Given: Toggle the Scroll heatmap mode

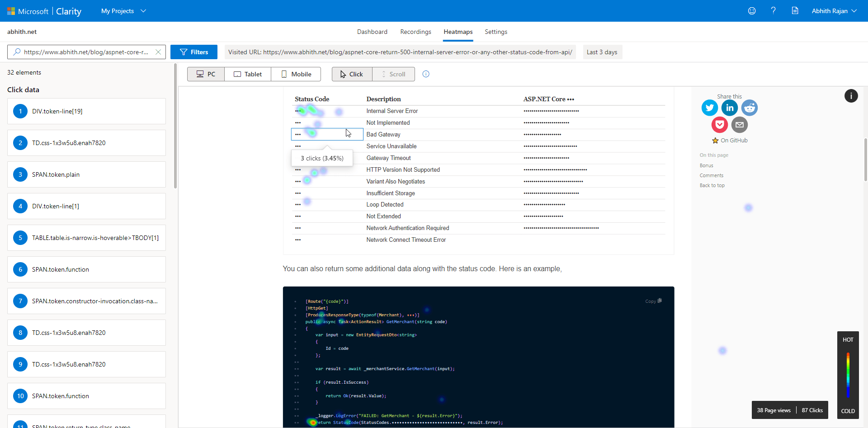Looking at the screenshot, I should point(393,74).
